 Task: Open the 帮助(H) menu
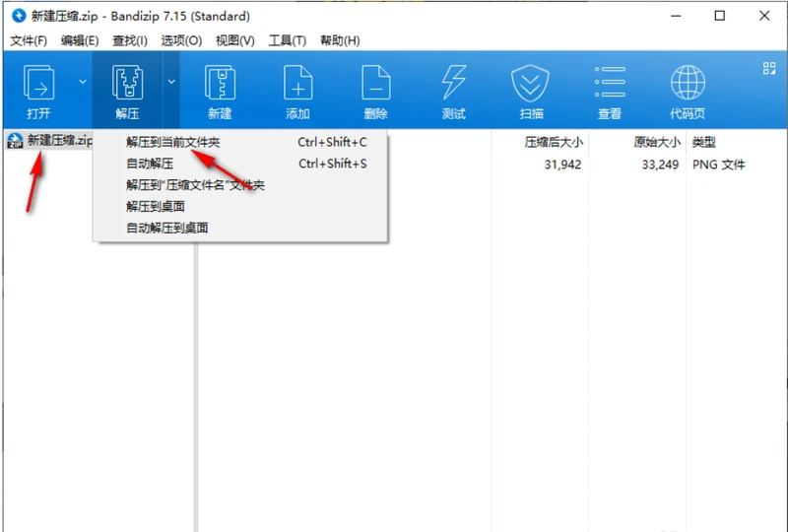[x=340, y=40]
